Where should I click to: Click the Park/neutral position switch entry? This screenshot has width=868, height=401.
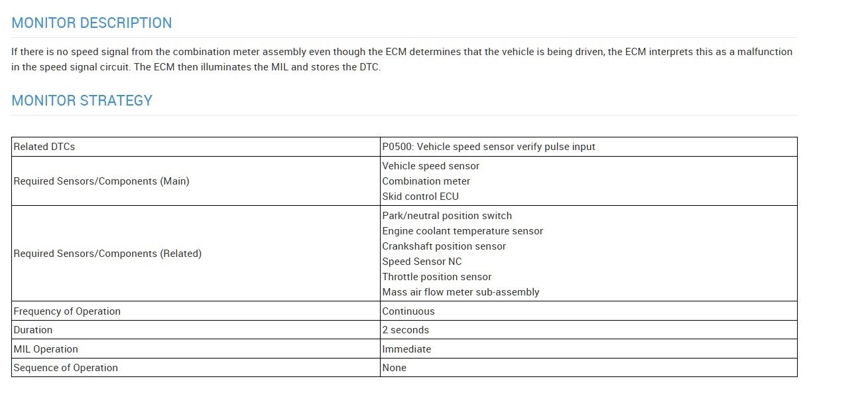(x=447, y=216)
